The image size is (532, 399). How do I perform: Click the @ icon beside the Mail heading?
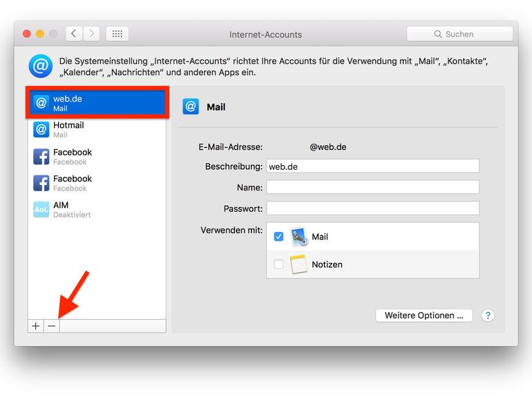pyautogui.click(x=191, y=107)
